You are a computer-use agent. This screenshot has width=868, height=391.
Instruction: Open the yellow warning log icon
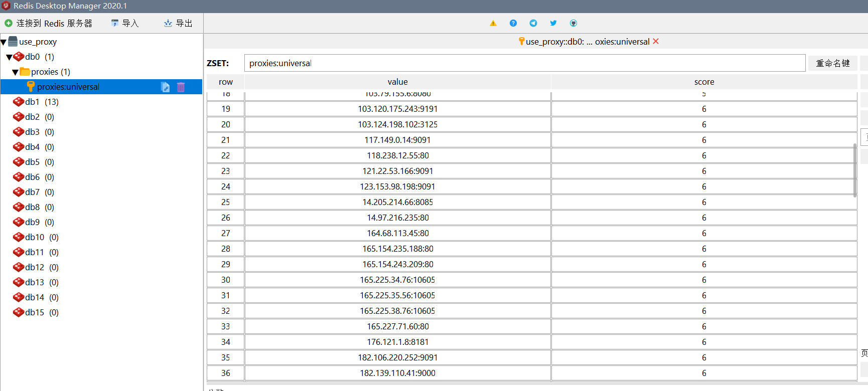pyautogui.click(x=493, y=23)
